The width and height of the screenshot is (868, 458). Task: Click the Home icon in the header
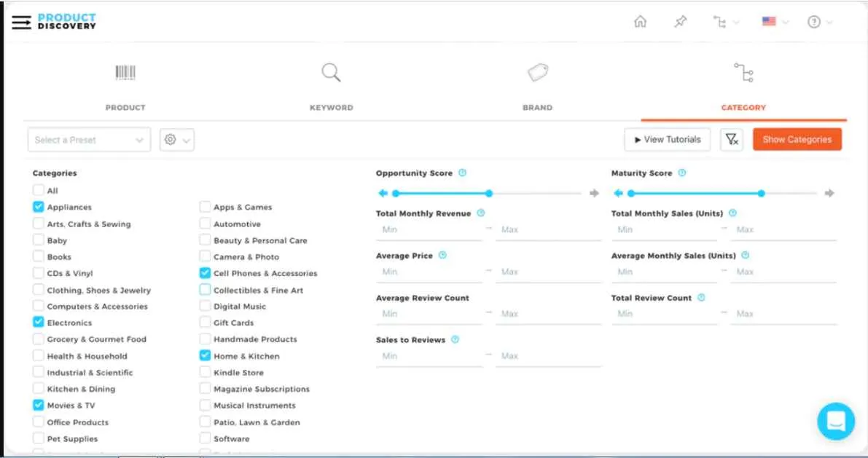tap(641, 22)
